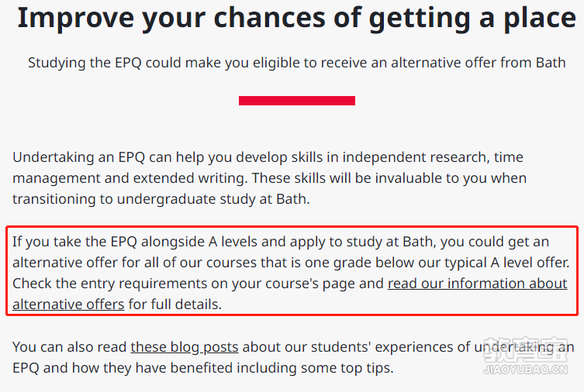
Task: Click 'You can also read' text
Action: coord(69,347)
